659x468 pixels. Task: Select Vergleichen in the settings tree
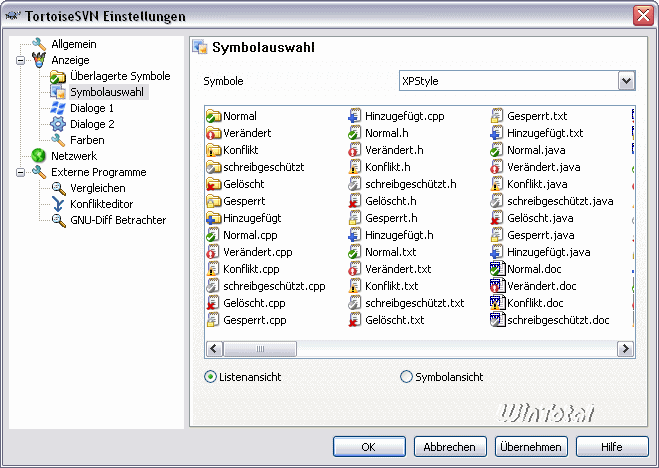point(98,188)
